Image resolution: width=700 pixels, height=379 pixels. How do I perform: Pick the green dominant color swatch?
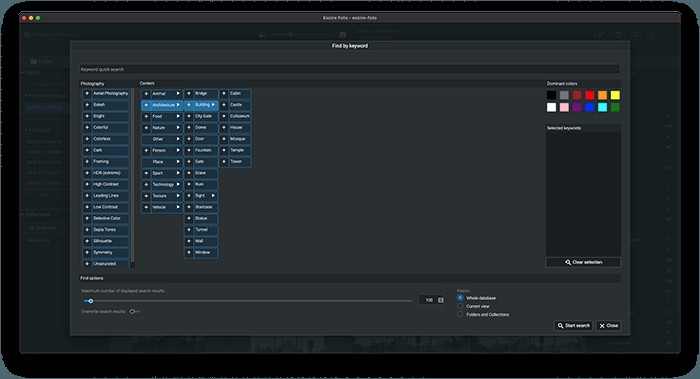tap(615, 108)
